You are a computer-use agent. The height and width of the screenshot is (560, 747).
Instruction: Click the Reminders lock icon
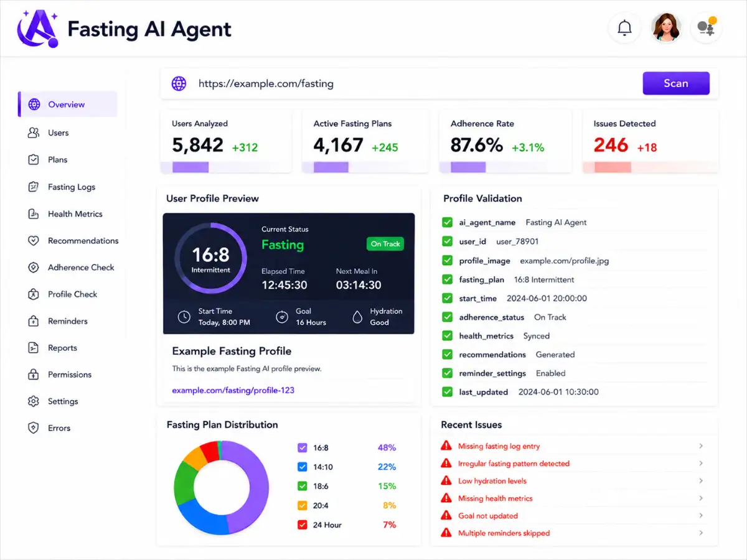[34, 321]
